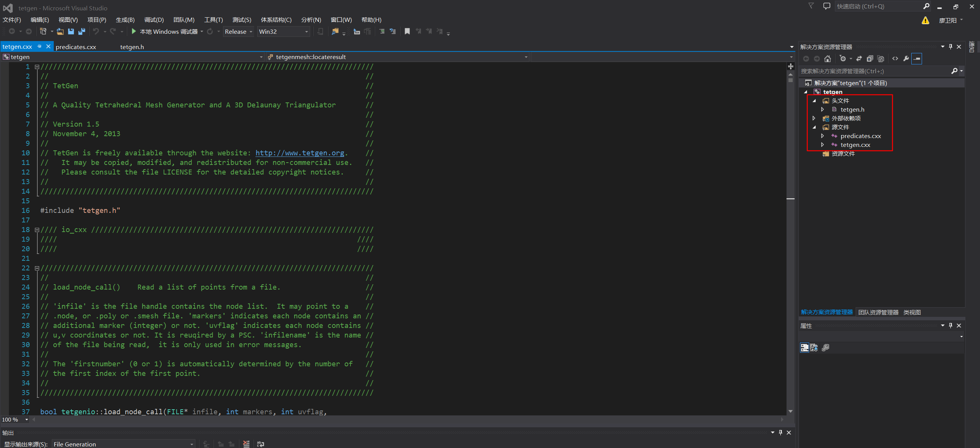This screenshot has width=980, height=448.
Task: Collapse the 源文件 folder
Action: coord(814,127)
